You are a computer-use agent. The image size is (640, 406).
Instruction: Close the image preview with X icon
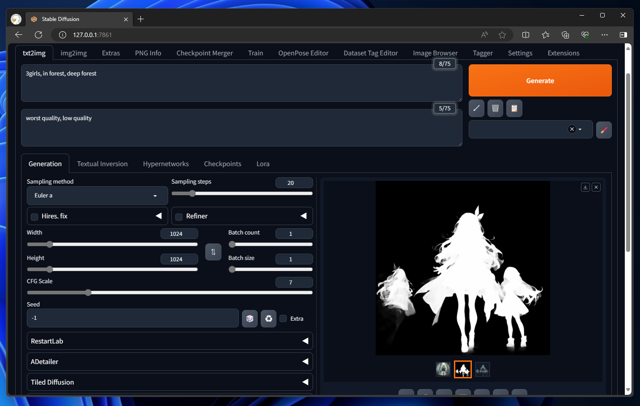596,187
